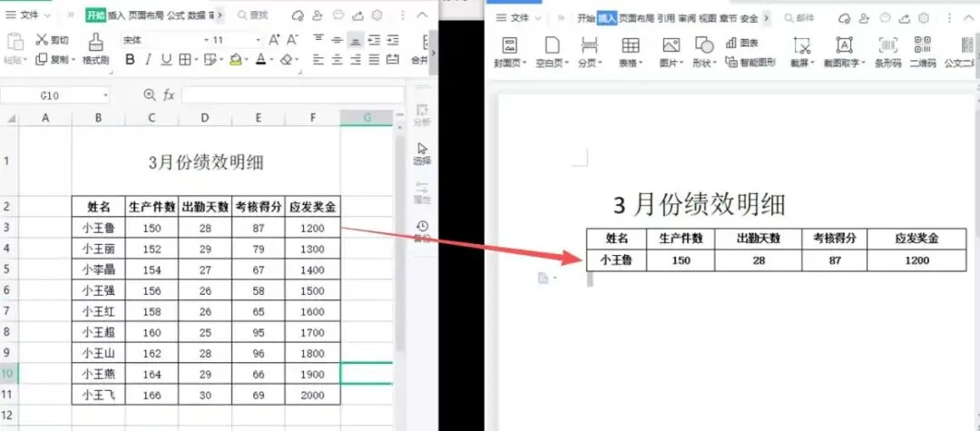Expand the G10 name box dropdown
This screenshot has width=980, height=431.
click(106, 95)
